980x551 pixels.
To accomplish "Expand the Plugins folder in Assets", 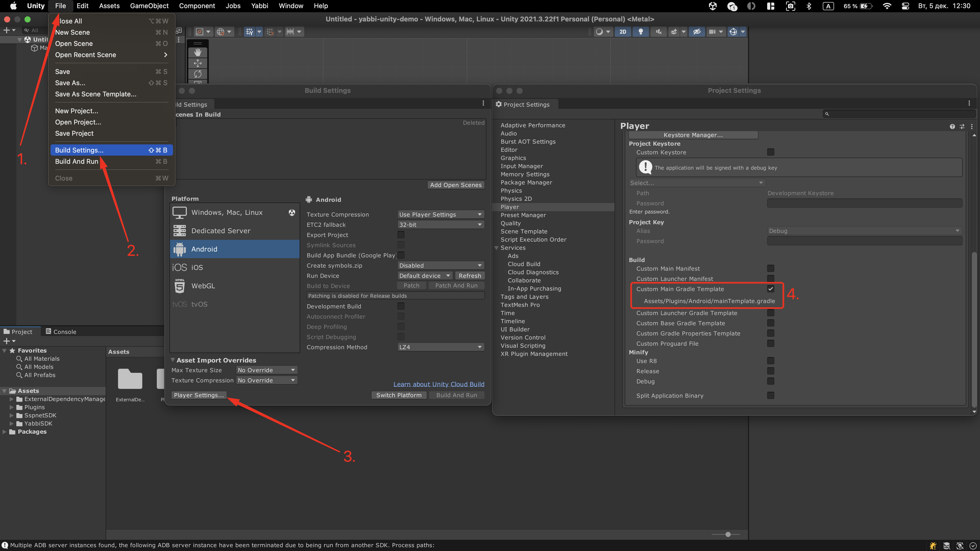I will coord(12,407).
